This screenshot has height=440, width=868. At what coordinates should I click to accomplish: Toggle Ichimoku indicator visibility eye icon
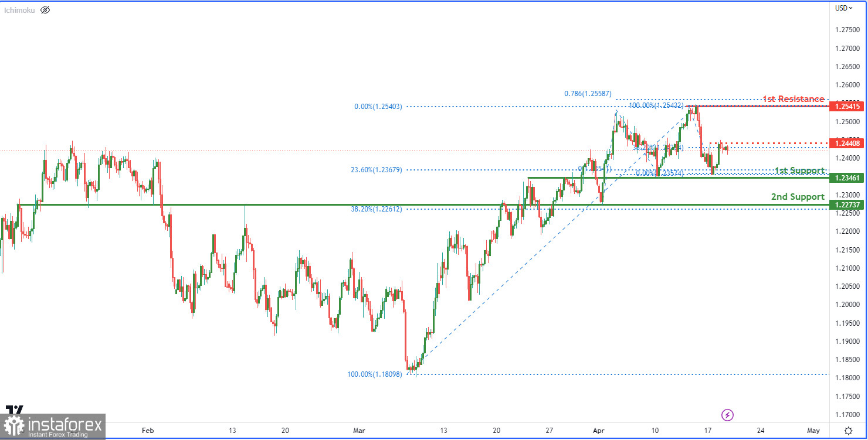45,10
